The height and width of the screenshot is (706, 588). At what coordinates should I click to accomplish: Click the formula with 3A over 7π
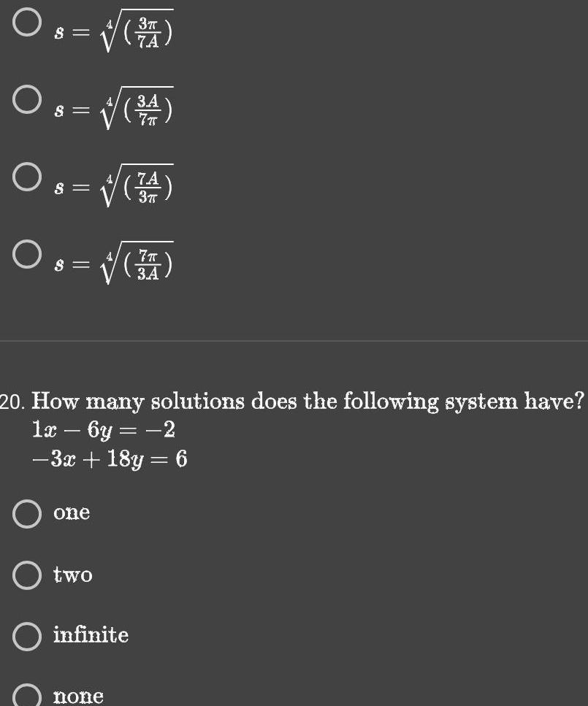[110, 110]
